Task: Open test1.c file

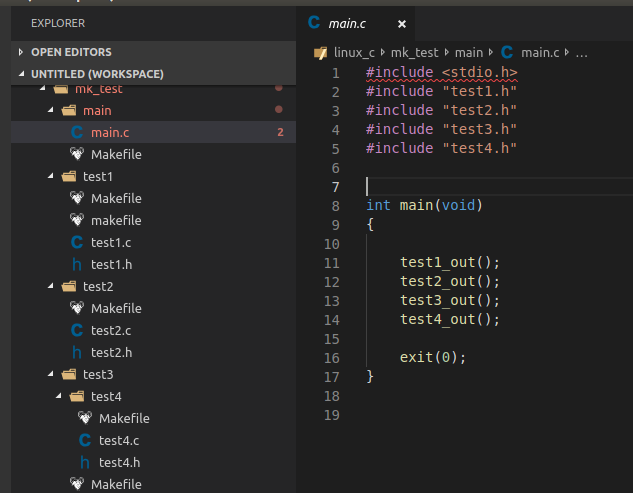Action: 153,242
